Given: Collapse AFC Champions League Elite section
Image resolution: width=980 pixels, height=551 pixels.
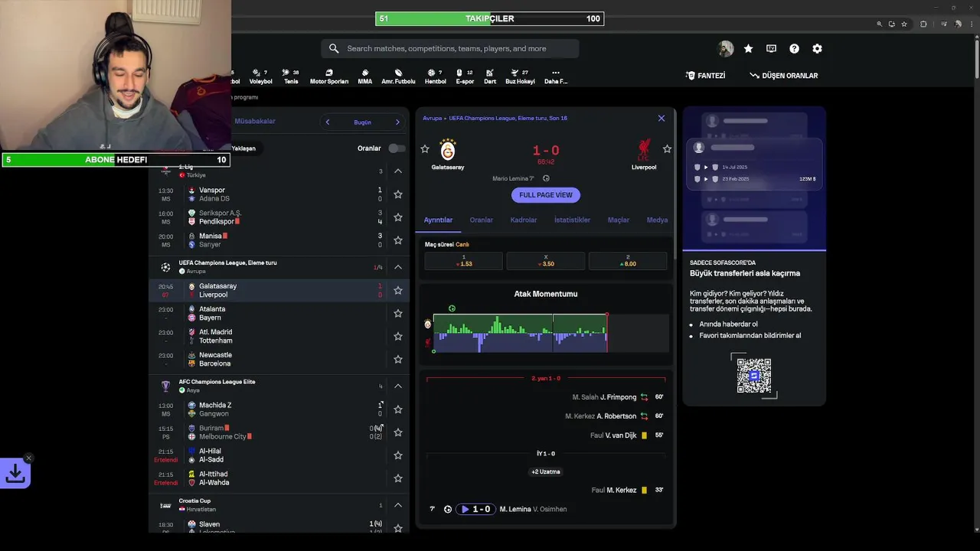Looking at the screenshot, I should pos(398,386).
